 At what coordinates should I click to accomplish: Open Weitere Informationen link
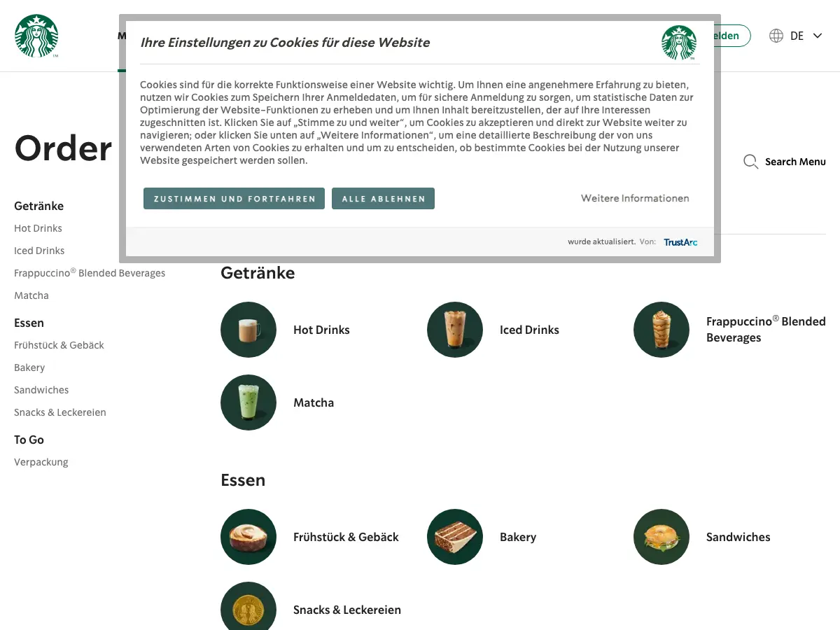click(x=635, y=198)
